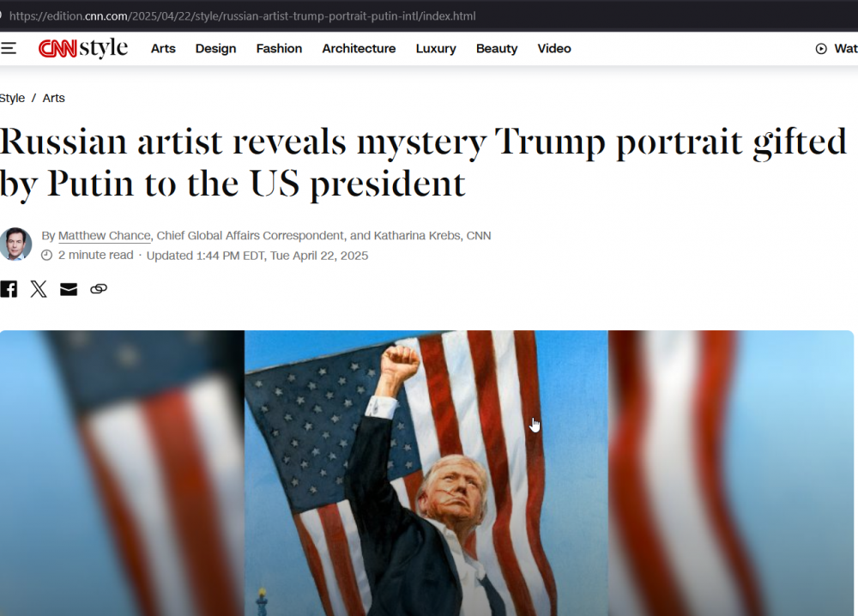
Task: Click the Matthew Chance author link
Action: (x=104, y=236)
